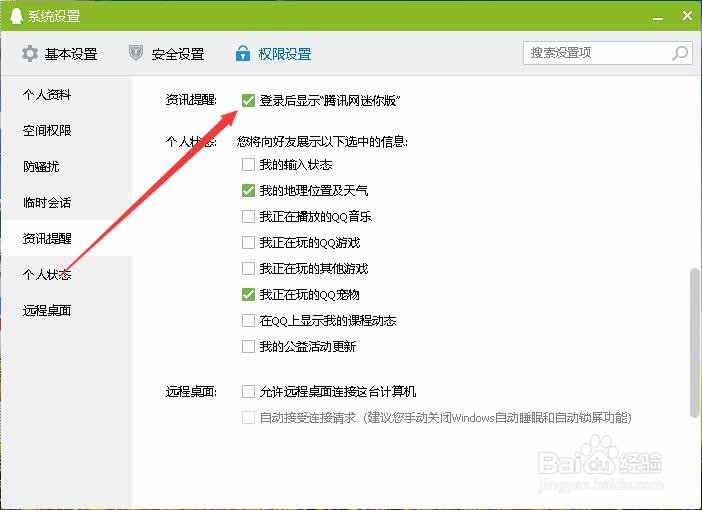702x510 pixels.
Task: Click the shield icon for 安全设置
Action: 136,53
